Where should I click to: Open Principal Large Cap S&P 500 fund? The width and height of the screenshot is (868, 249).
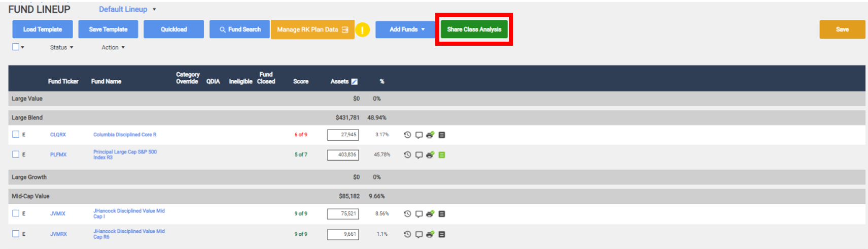125,154
